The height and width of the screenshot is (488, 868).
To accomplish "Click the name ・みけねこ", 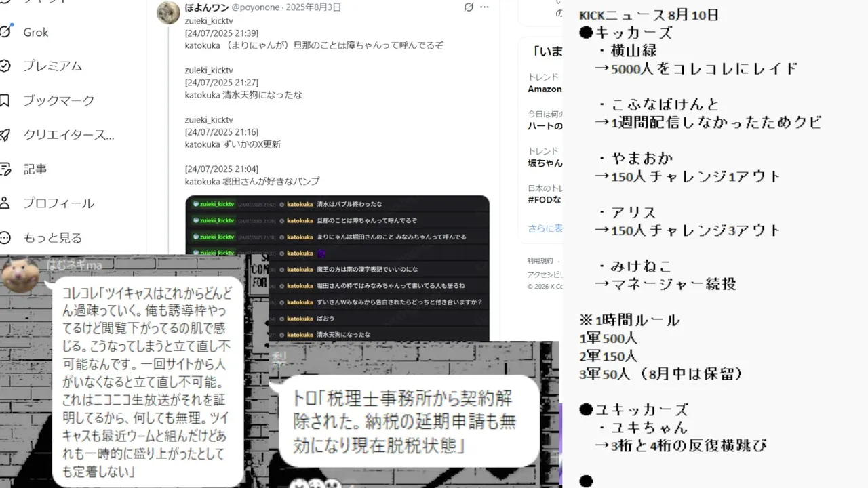I will [635, 267].
